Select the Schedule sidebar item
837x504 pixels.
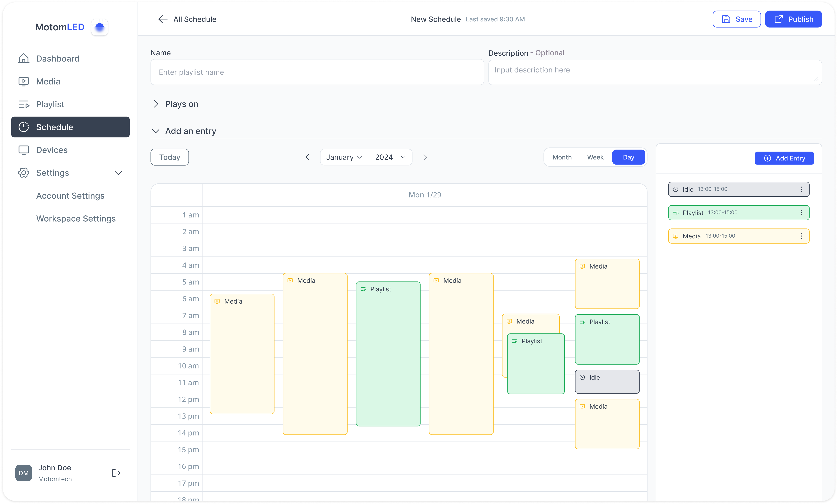tap(70, 127)
